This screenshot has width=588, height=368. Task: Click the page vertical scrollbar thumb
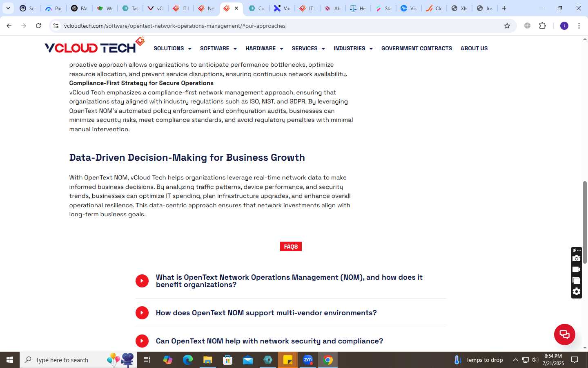point(585,222)
